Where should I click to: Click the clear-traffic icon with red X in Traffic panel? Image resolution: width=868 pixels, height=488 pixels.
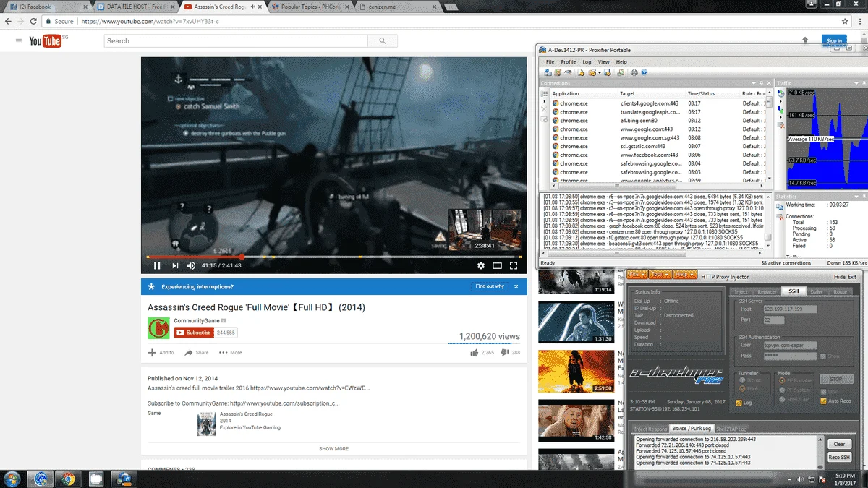[781, 124]
